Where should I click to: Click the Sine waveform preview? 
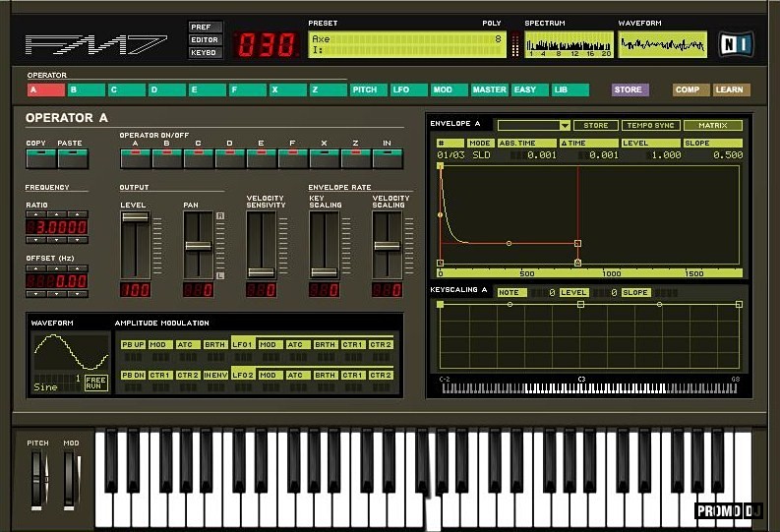[71, 352]
